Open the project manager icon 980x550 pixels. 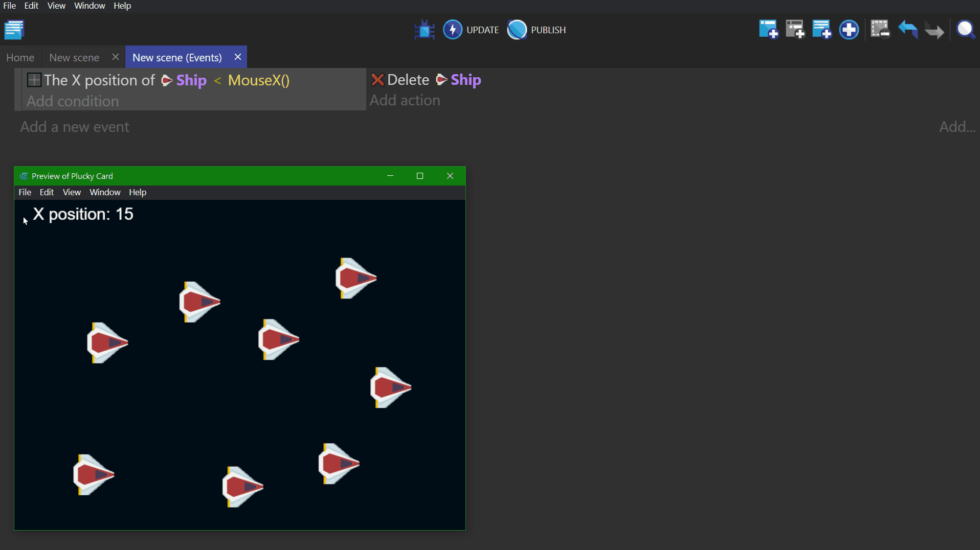pyautogui.click(x=14, y=30)
